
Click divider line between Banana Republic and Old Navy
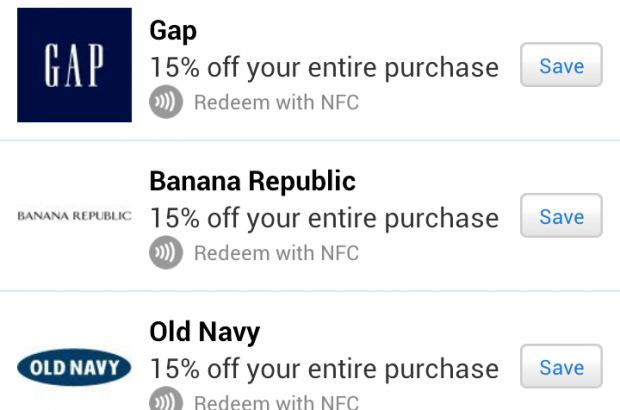pos(310,292)
